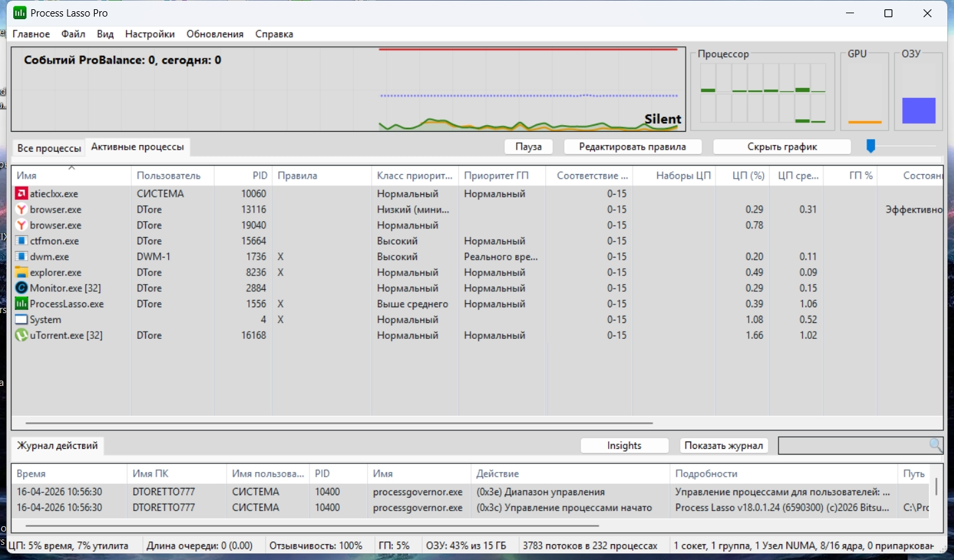The image size is (954, 560).
Task: Select the Журнал действий tab
Action: [x=58, y=446]
